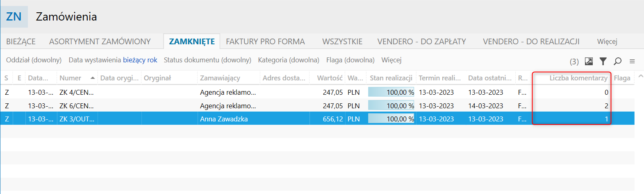The width and height of the screenshot is (644, 194).
Task: Expand Więcej in the filter bar
Action: pyautogui.click(x=391, y=60)
